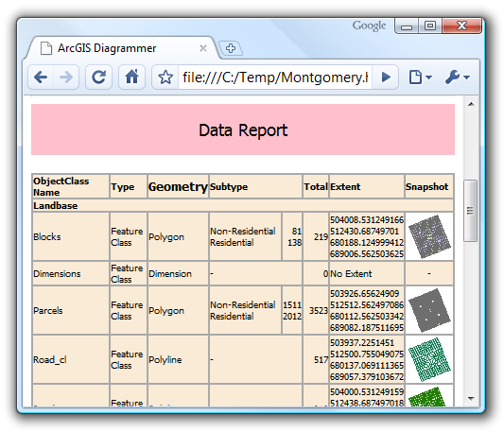
Task: Open a new tab with plus button
Action: (x=231, y=48)
